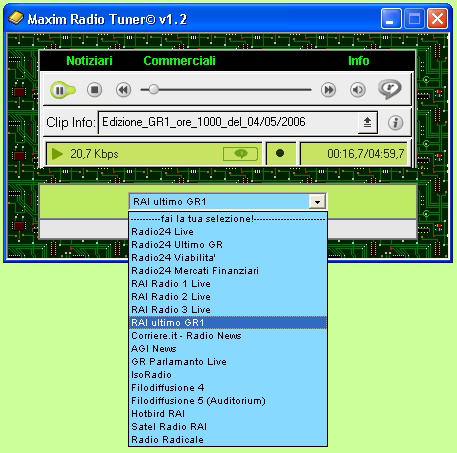Close the Maxim Radio Tuner window
457x453 pixels.
point(437,19)
